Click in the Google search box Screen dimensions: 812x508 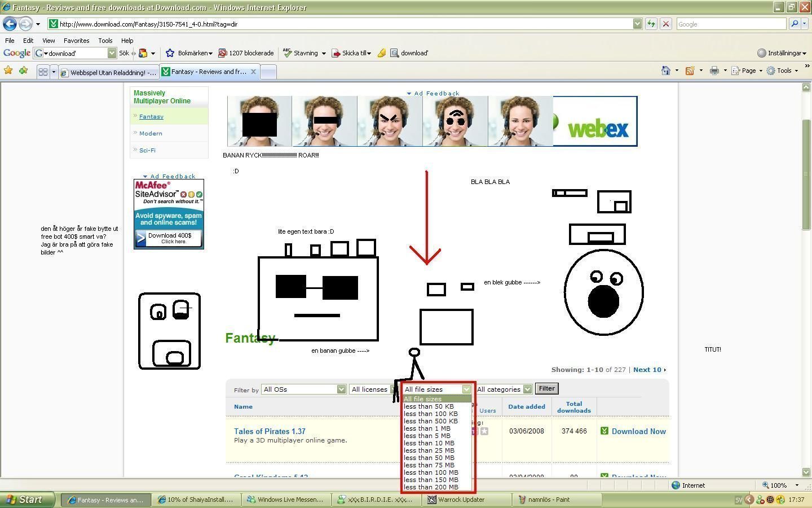(x=730, y=24)
